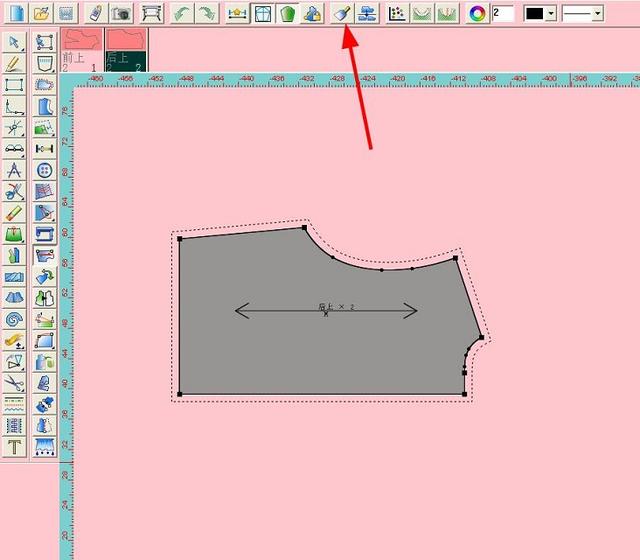
Task: Select the pocket tool
Action: pyautogui.click(x=44, y=64)
